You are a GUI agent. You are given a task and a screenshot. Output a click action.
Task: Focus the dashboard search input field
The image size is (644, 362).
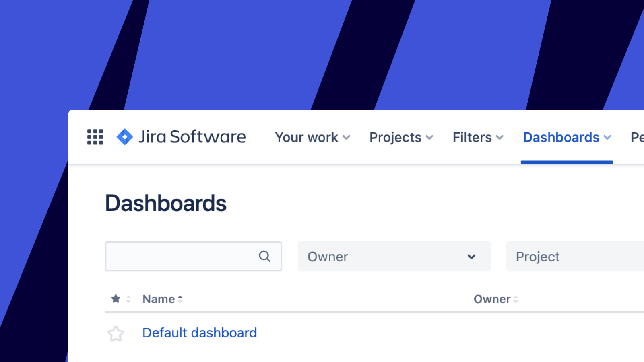coord(181,256)
